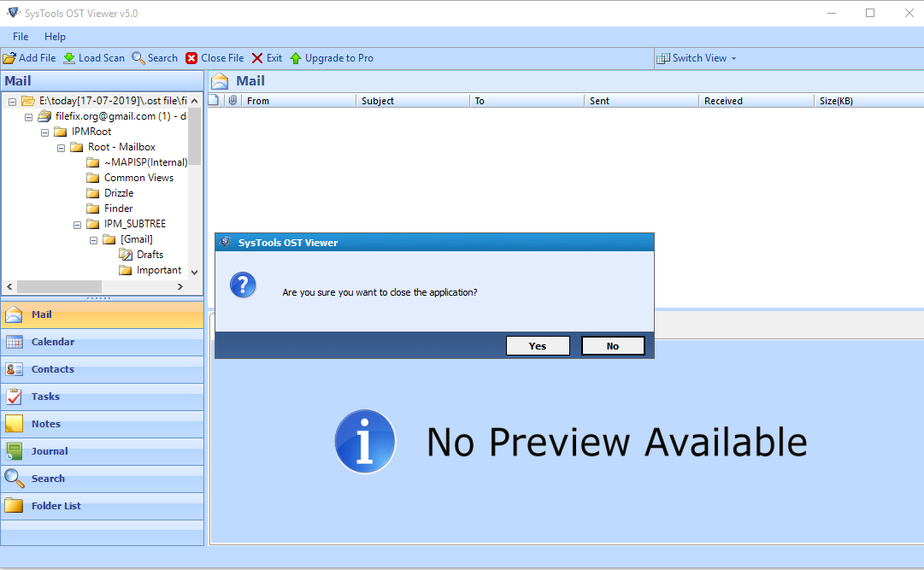
Task: Sort mail list by the Size(KB) column
Action: pyautogui.click(x=869, y=101)
